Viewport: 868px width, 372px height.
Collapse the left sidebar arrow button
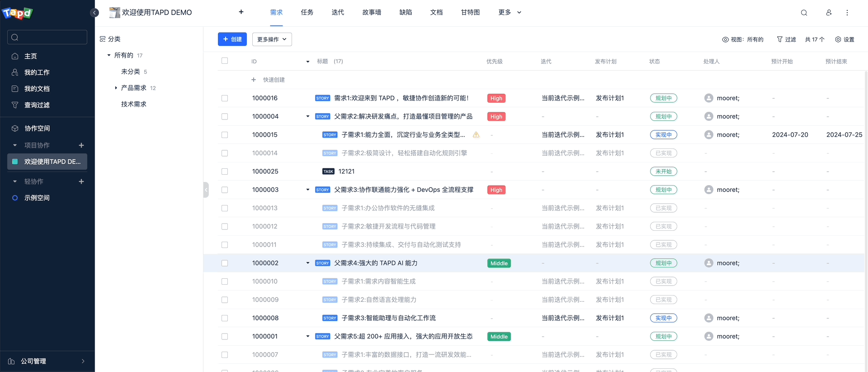[x=94, y=13]
